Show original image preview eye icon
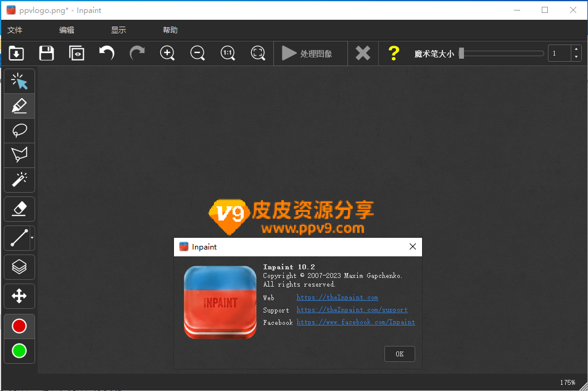This screenshot has height=391, width=588. pos(77,53)
